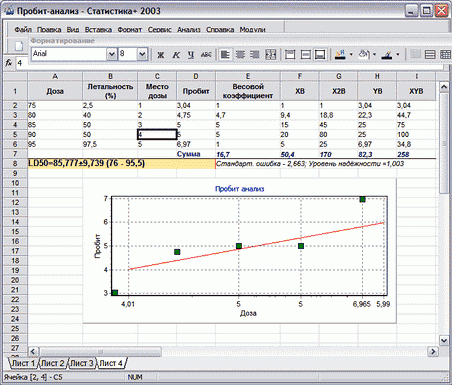Open the font name dropdown
The image size is (452, 385).
tap(111, 54)
